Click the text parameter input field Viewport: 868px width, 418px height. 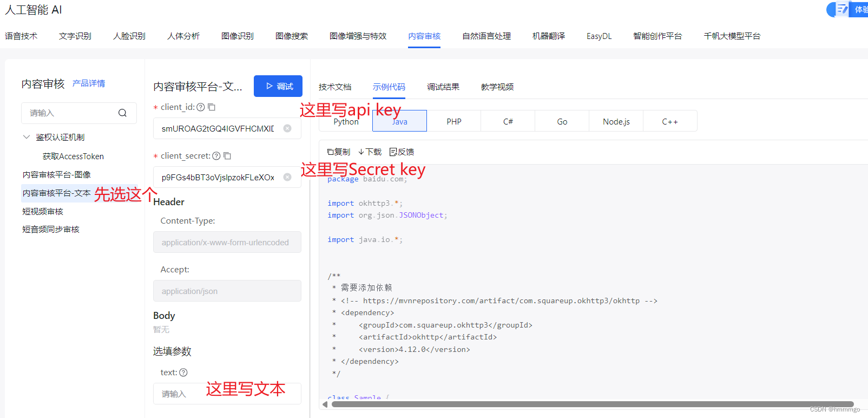pos(227,394)
